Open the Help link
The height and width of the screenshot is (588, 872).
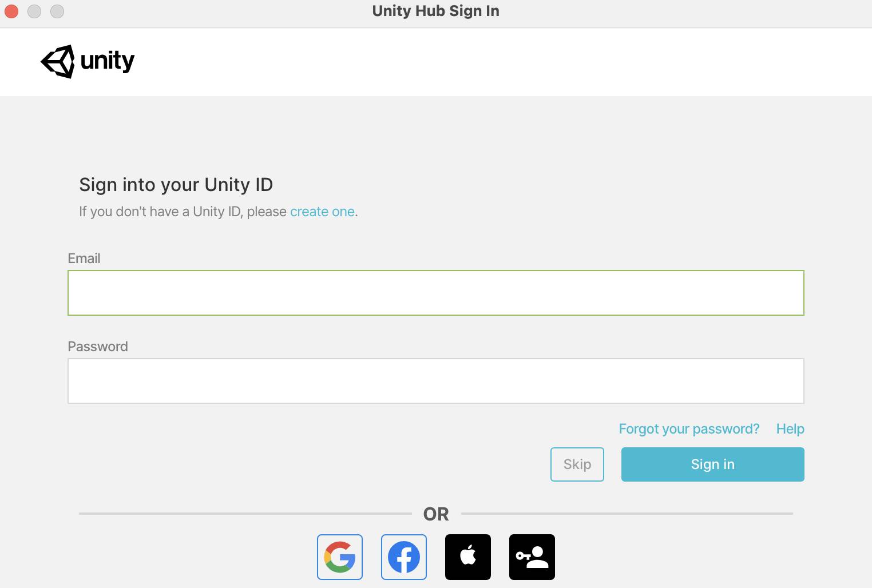[790, 429]
